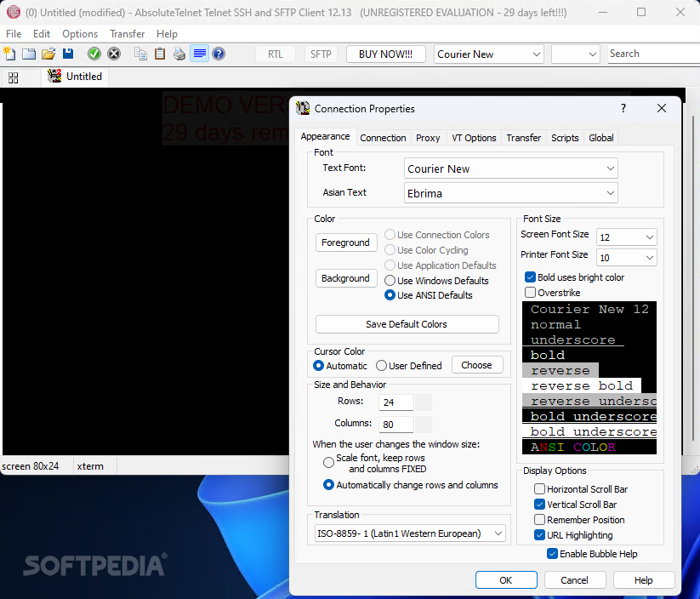Screen dimensions: 700x599
Task: Click Save Default Colors button
Action: (407, 324)
